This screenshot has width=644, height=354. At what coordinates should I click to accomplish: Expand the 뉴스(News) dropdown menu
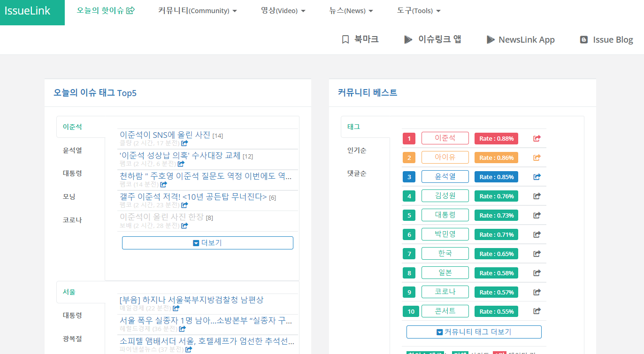point(351,10)
